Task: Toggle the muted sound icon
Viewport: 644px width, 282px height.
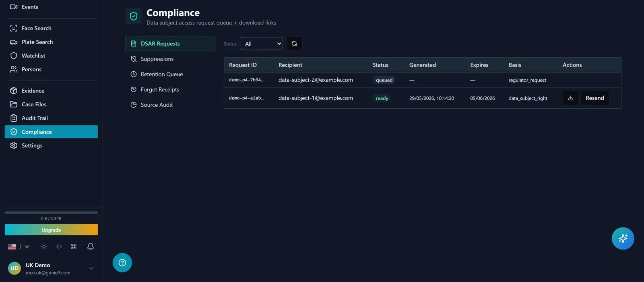Action: tap(59, 247)
